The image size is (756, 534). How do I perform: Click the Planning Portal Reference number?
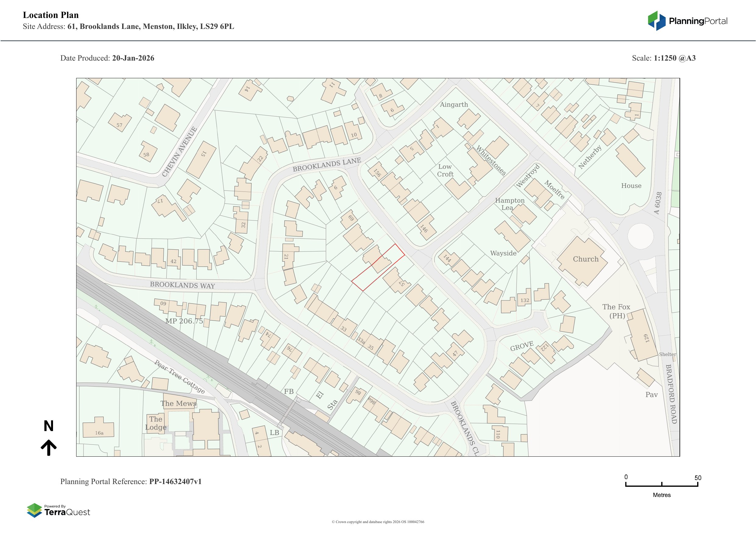[x=175, y=481]
